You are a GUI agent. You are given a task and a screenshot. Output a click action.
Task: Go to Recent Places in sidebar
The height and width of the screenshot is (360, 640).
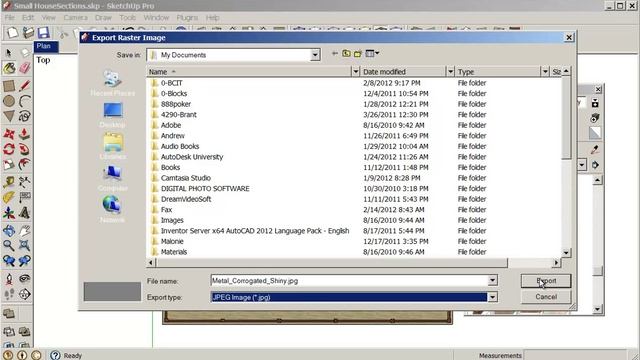click(x=112, y=84)
